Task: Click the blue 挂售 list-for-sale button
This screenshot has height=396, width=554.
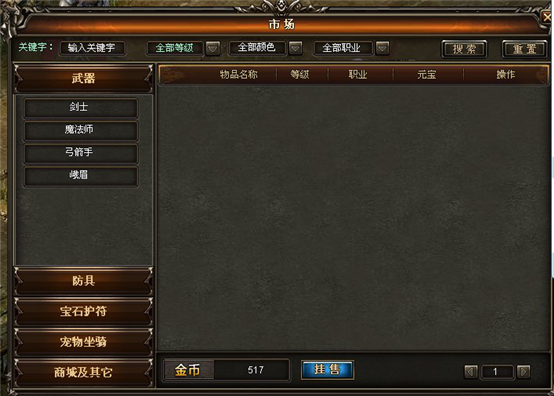Action: [x=327, y=370]
